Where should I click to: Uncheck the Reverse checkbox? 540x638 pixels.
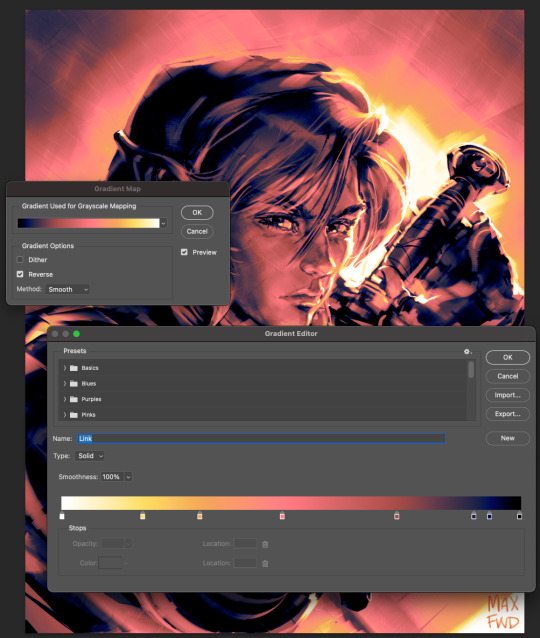20,274
